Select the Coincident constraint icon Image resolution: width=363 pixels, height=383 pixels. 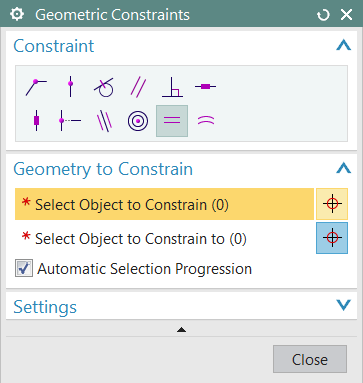pos(36,87)
